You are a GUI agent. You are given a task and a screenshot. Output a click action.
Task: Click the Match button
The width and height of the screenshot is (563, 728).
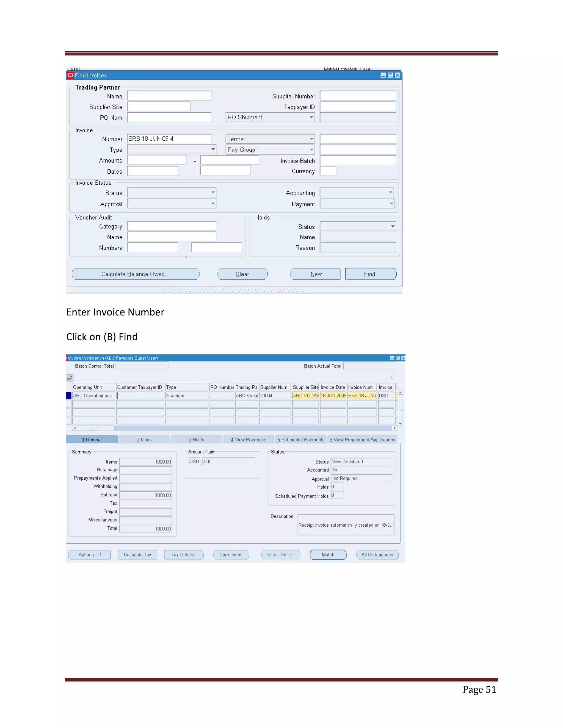pyautogui.click(x=328, y=555)
